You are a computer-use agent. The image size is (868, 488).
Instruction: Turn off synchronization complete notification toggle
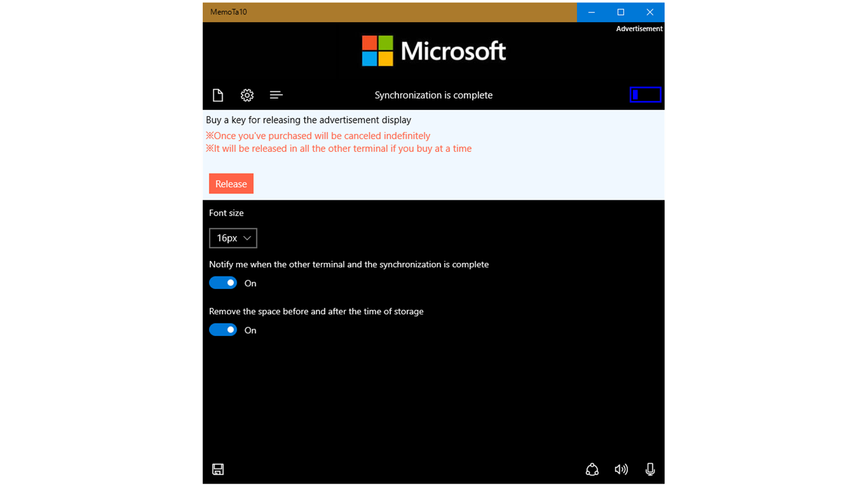pyautogui.click(x=223, y=283)
